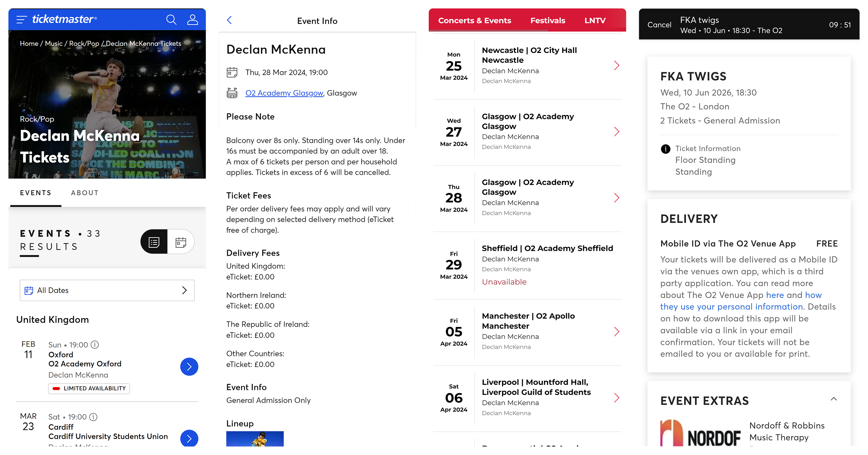Click the red Unavailable status text

click(504, 282)
